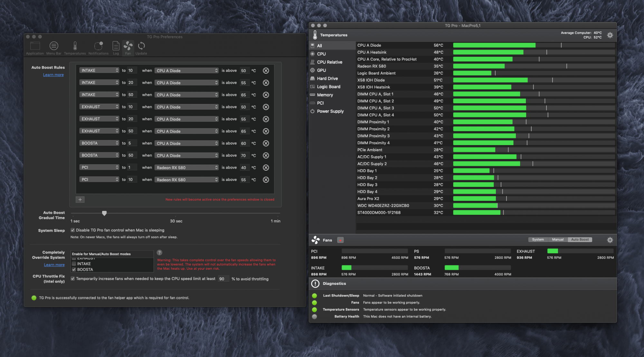Select the Hard Drive temperature category
Viewport: 644px width, 357px height.
pos(327,79)
